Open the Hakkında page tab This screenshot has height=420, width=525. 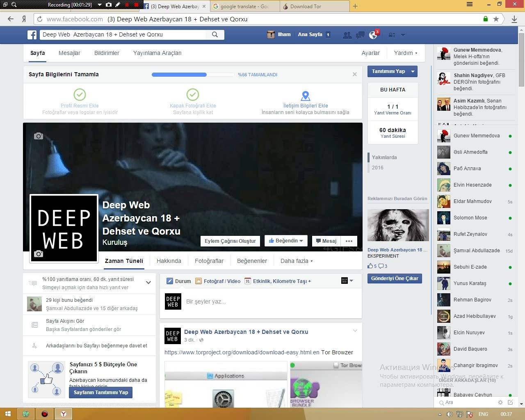[x=169, y=261]
